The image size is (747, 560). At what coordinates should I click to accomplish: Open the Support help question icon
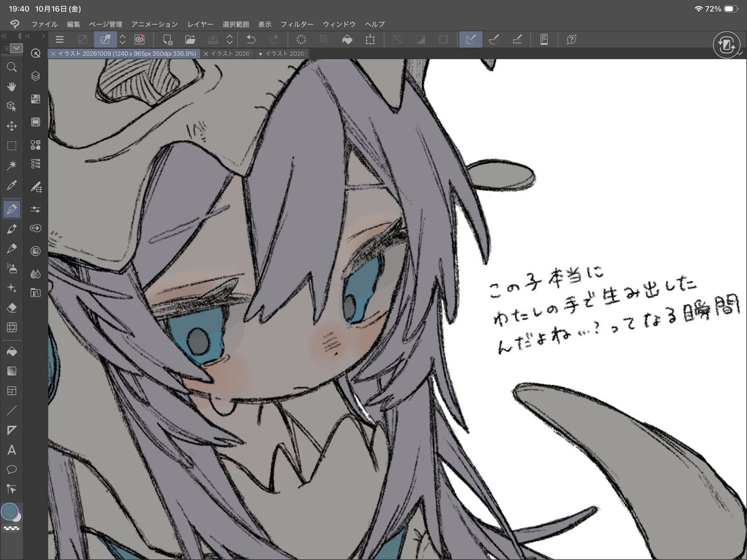571,39
